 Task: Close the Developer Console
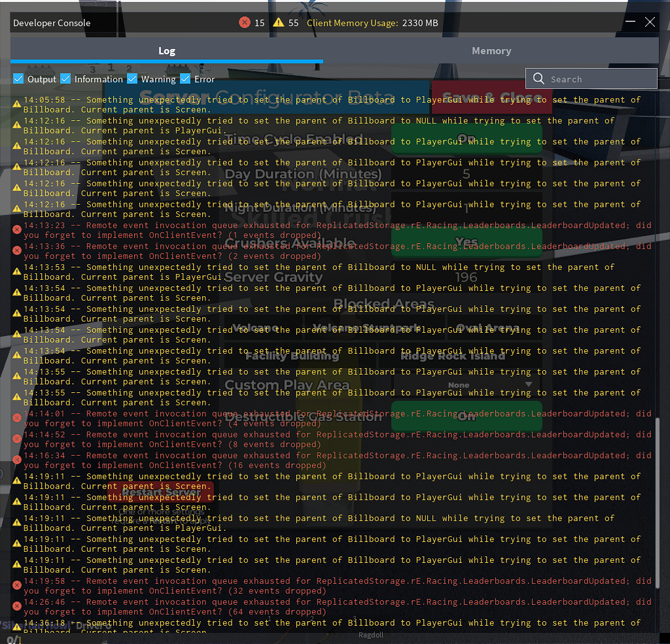tap(650, 22)
